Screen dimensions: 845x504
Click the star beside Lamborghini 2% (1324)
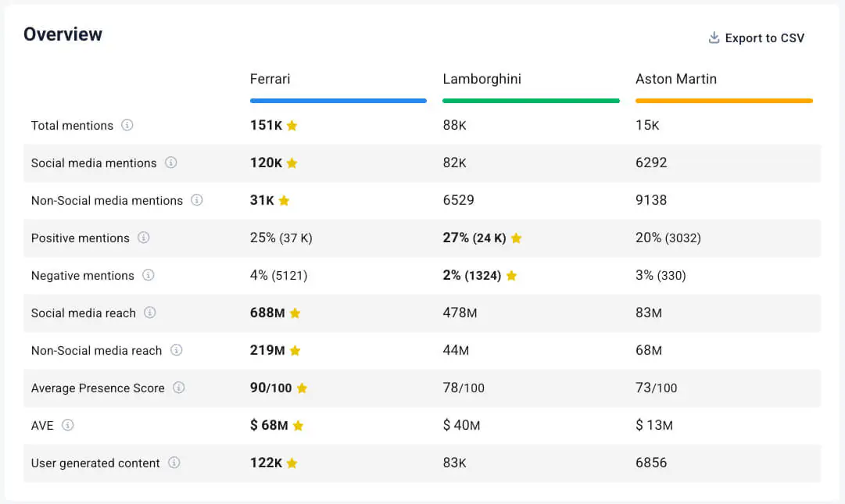[x=511, y=275]
